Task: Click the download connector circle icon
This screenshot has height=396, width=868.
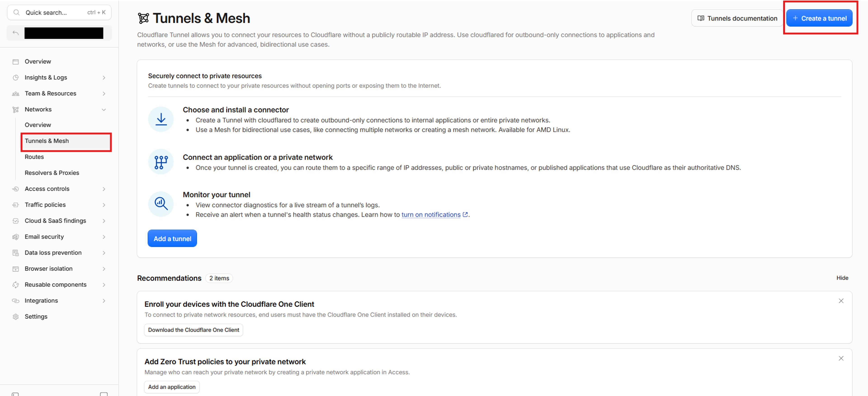Action: click(x=161, y=119)
